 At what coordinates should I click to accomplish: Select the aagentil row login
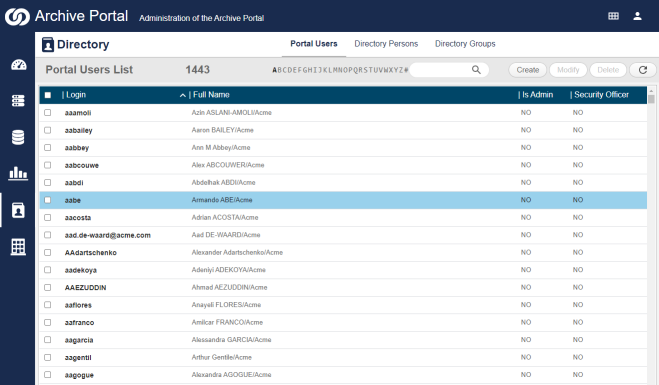[x=78, y=358]
